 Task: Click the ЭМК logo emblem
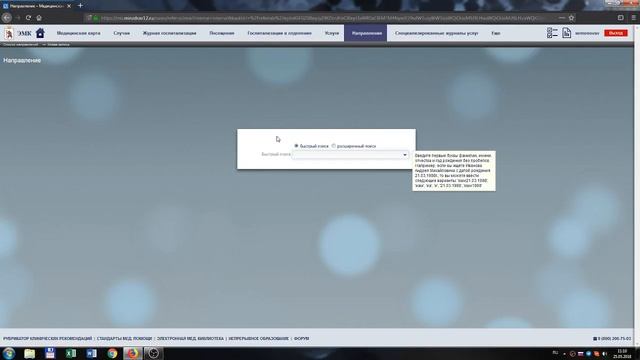tap(9, 33)
